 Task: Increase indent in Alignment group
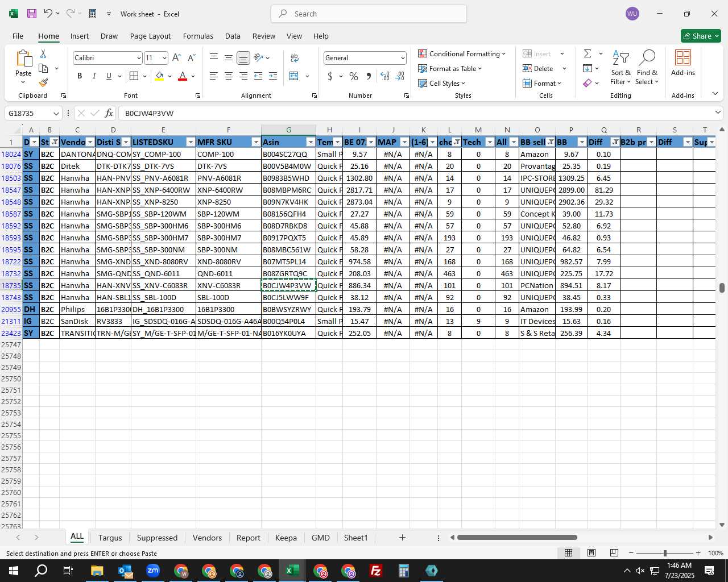point(273,76)
